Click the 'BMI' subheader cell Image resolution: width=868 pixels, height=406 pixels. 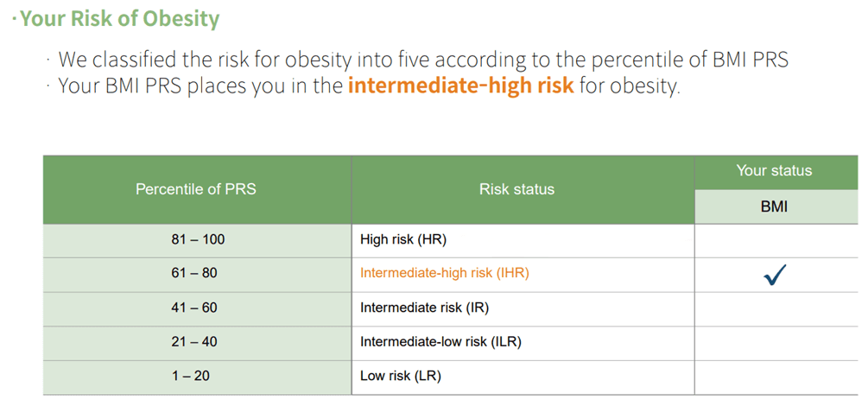(774, 207)
